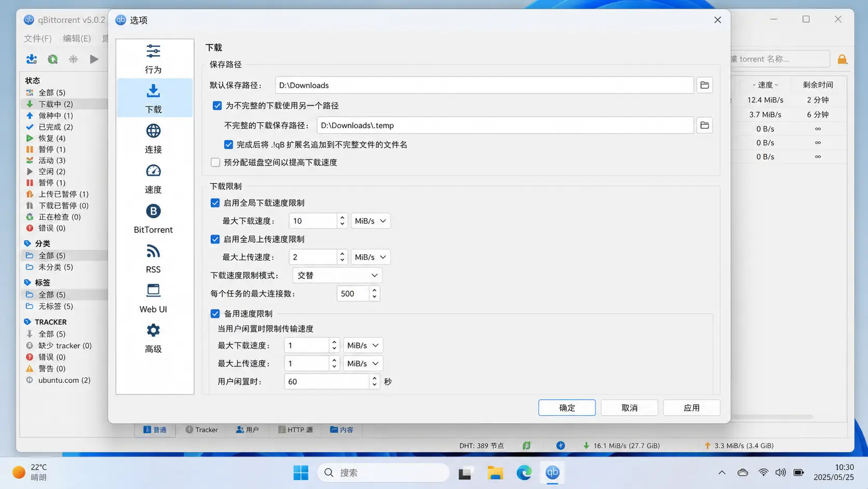Click the qBittorrent taskbar icon

click(x=552, y=472)
